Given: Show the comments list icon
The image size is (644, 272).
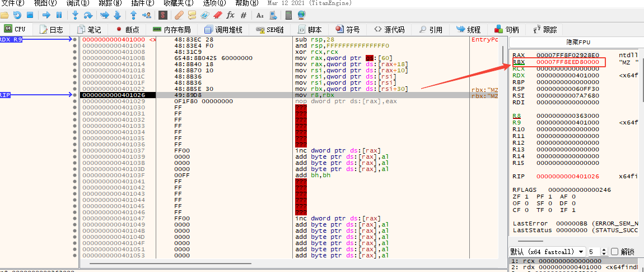Looking at the screenshot, I should pyautogui.click(x=192, y=15).
